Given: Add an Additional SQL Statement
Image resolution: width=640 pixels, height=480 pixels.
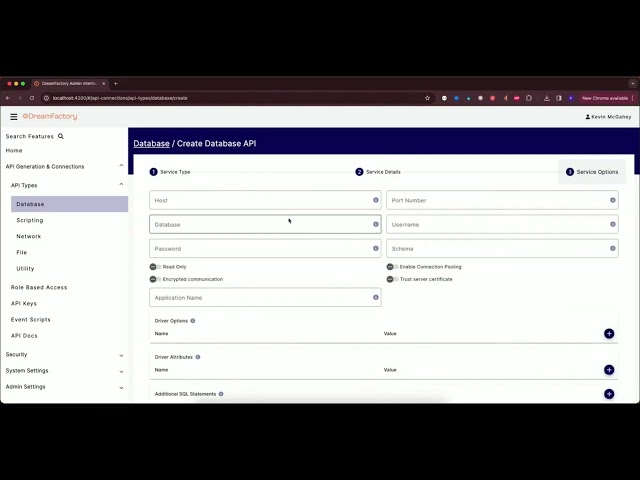Looking at the screenshot, I should 609,394.
